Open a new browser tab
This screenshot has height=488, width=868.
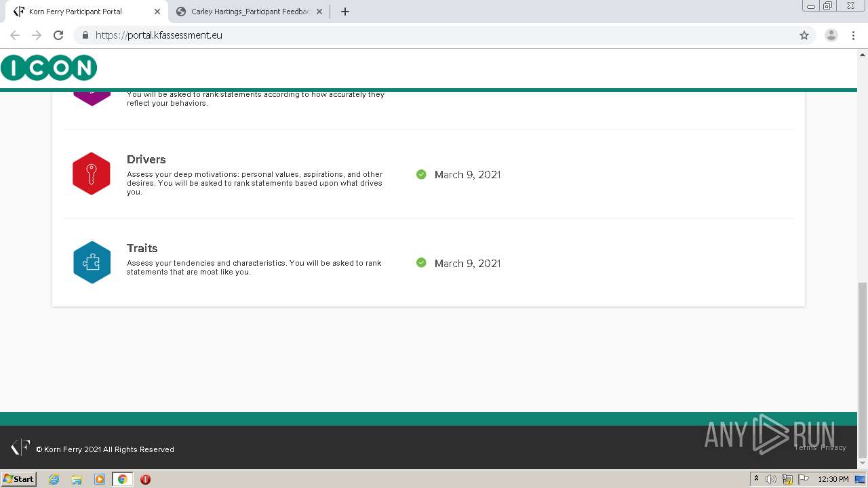click(344, 12)
